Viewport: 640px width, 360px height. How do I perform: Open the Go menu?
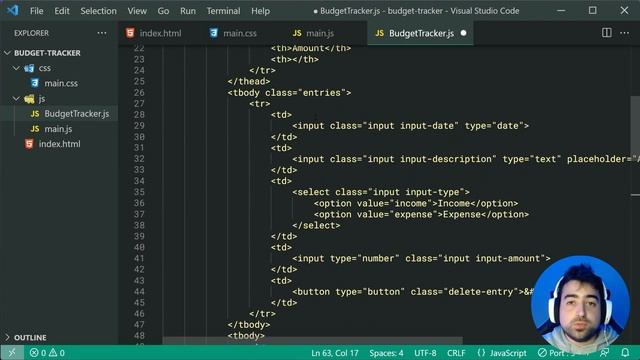(x=163, y=11)
